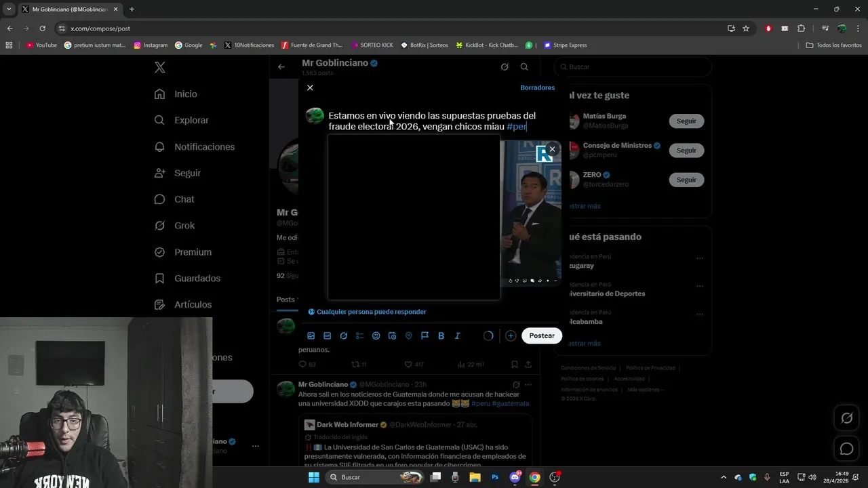Click the Grok icon on profile header

(505, 66)
